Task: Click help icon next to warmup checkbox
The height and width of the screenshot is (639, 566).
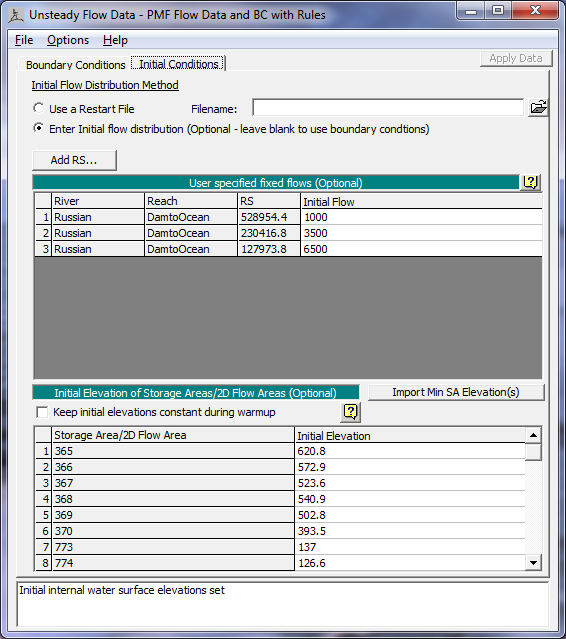Action: (x=350, y=412)
